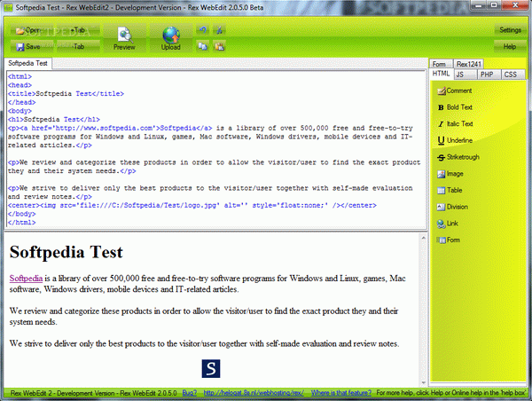Switch to the Rex1241 tab
The height and width of the screenshot is (401, 532).
pyautogui.click(x=468, y=64)
